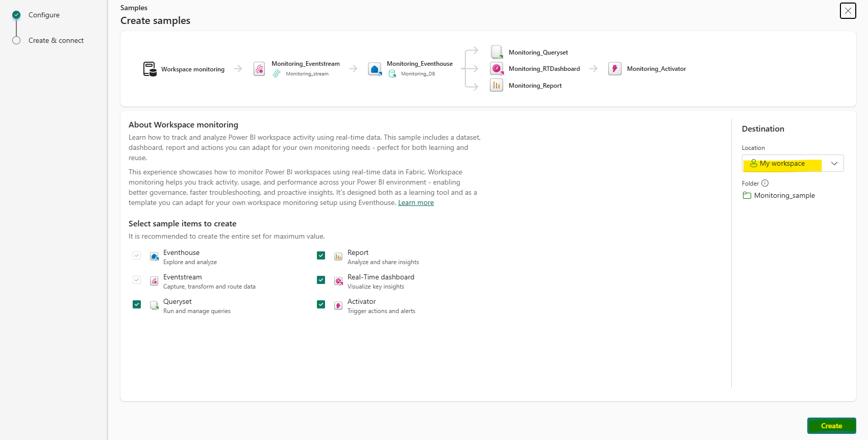The height and width of the screenshot is (440, 868).
Task: Click the Monitoring_RTDashboard icon in diagram
Action: click(497, 68)
